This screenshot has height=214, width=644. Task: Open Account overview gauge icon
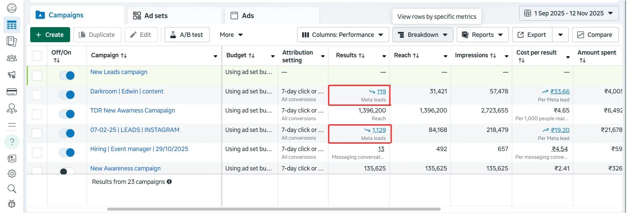click(12, 8)
